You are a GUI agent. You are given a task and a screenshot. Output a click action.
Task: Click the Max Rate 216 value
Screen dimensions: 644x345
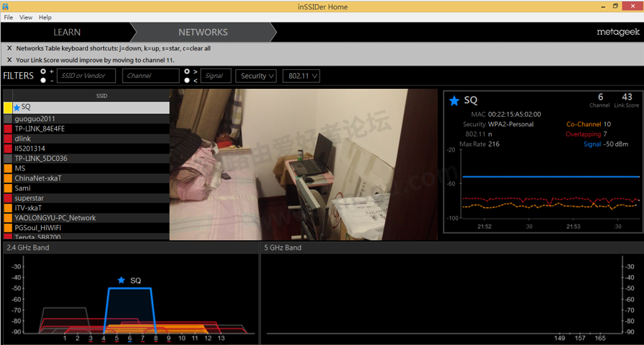pyautogui.click(x=494, y=144)
